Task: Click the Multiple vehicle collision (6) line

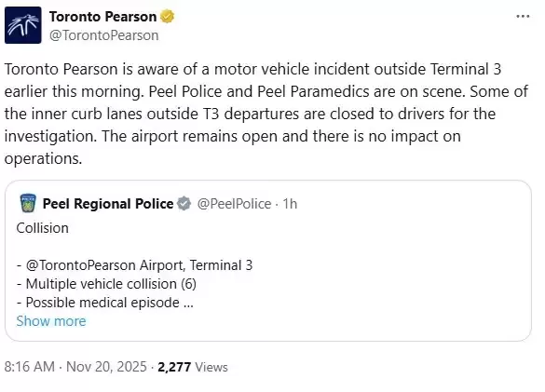Action: pyautogui.click(x=106, y=284)
